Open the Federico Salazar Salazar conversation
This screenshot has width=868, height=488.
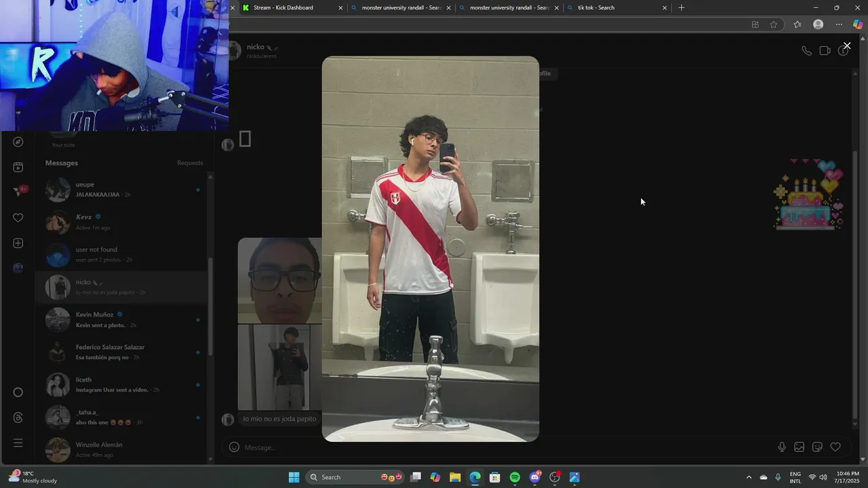pyautogui.click(x=122, y=352)
